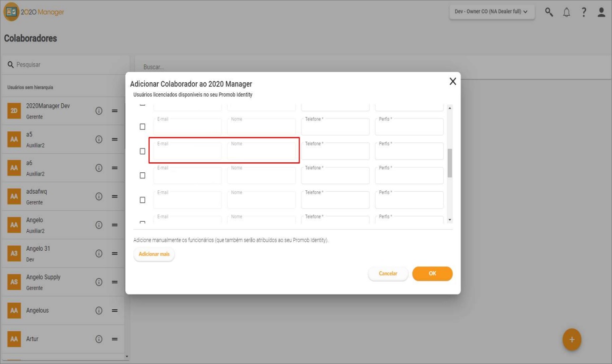Tick checkbox of third fully visible dialog row
Screen dimensions: 612x364
(142, 176)
